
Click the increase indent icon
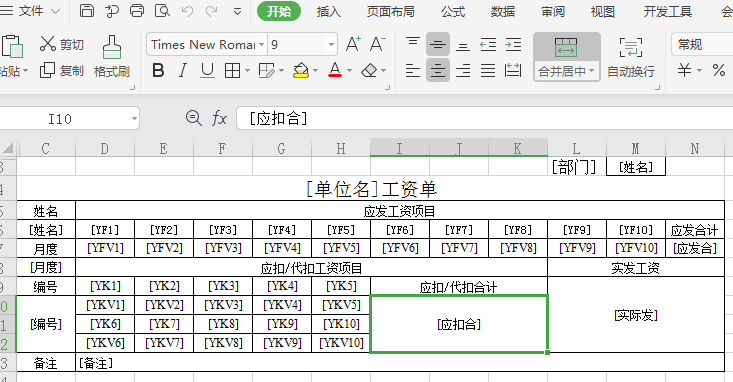(513, 44)
